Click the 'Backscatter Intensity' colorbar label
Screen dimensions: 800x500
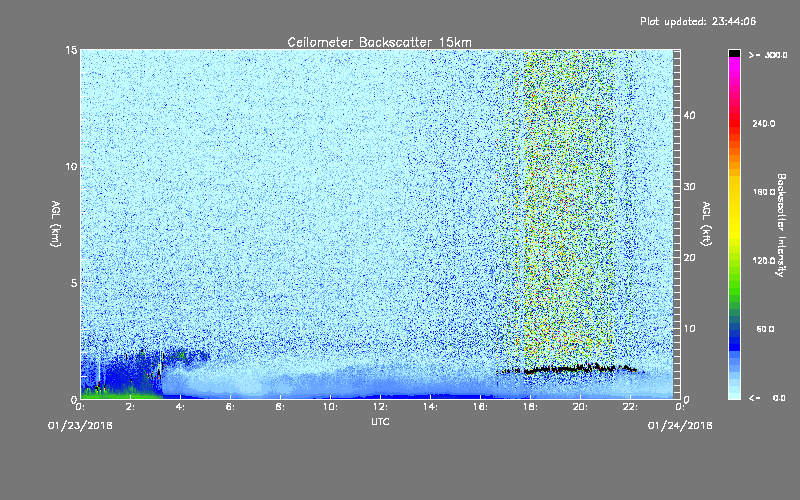click(x=781, y=225)
